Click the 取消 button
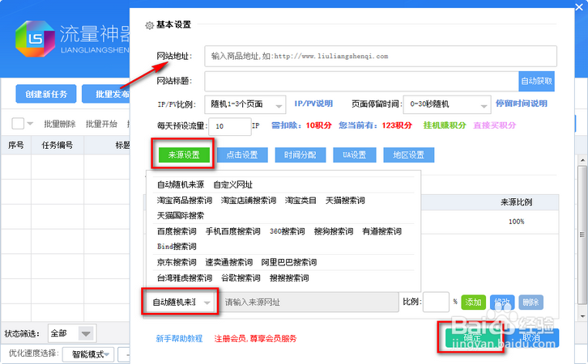588x364 pixels. point(532,338)
